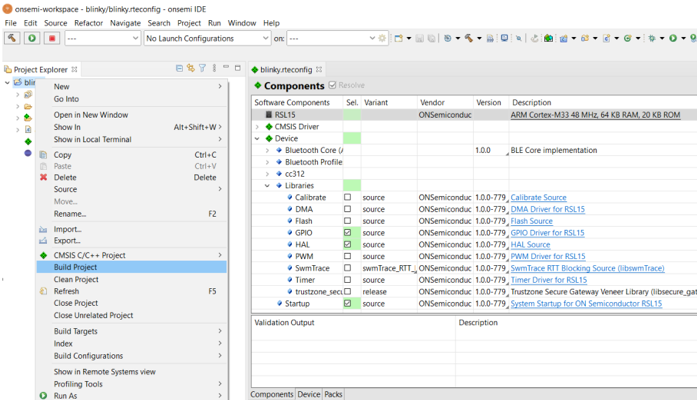Viewport: 697px width, 400px height.
Task: Expand the cc312 node
Action: pos(268,174)
